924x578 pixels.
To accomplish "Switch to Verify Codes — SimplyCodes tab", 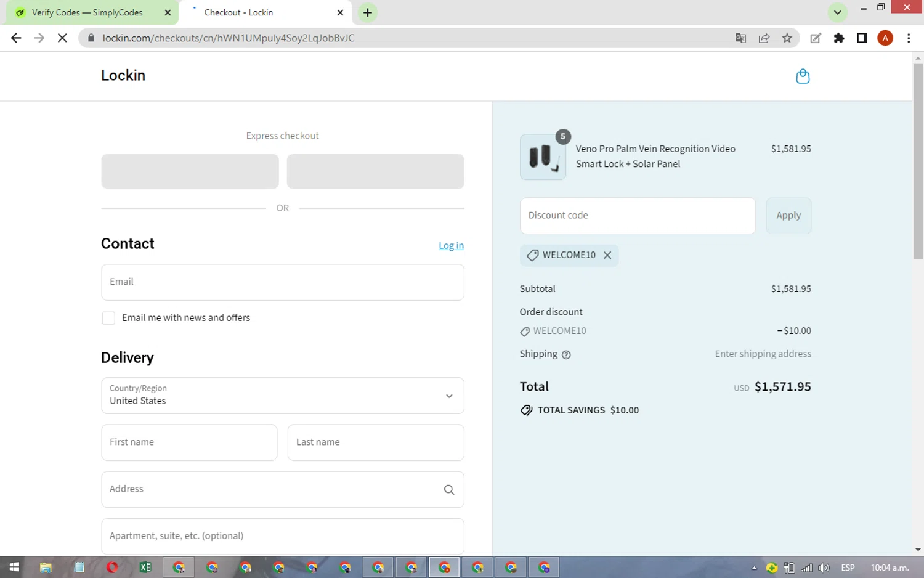I will point(87,12).
